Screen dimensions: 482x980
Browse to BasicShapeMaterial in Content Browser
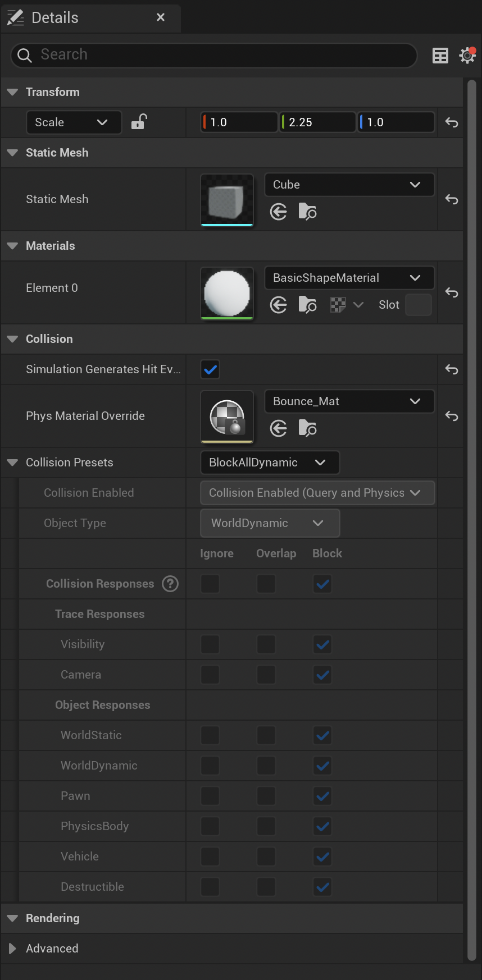pyautogui.click(x=307, y=305)
